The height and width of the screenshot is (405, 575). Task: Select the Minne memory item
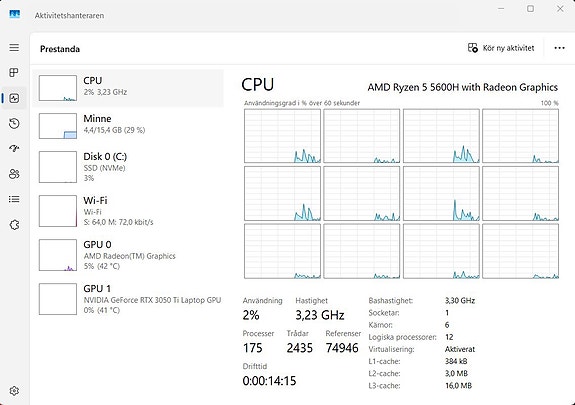[128, 126]
